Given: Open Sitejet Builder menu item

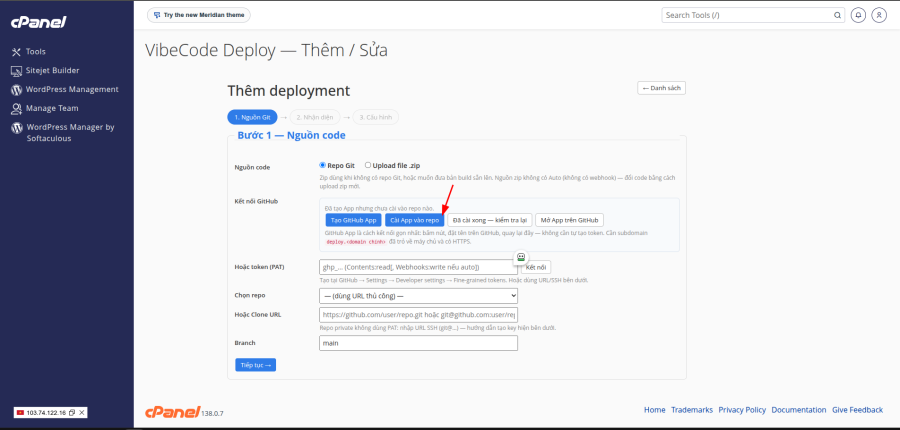Looking at the screenshot, I should tap(53, 71).
